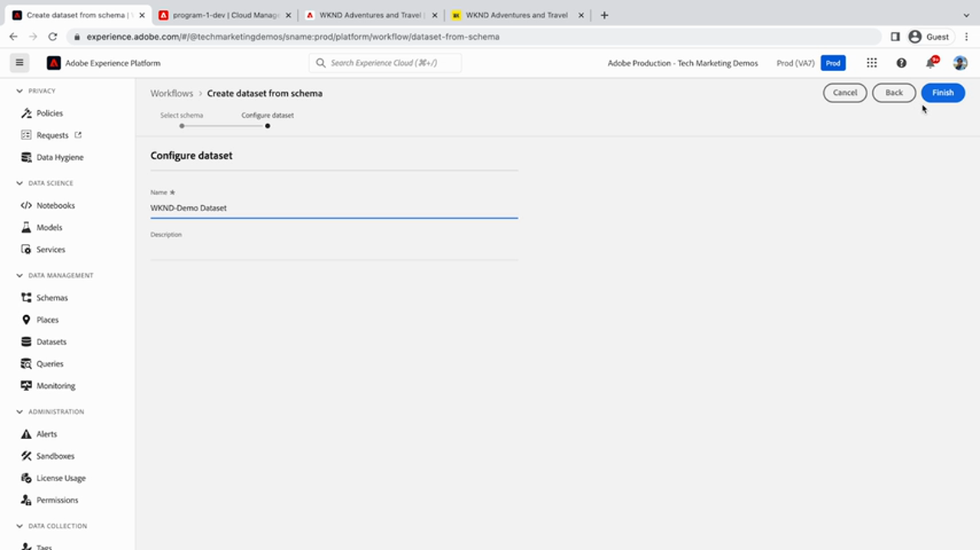The image size is (980, 550).
Task: Click the Datasets database icon
Action: point(26,342)
